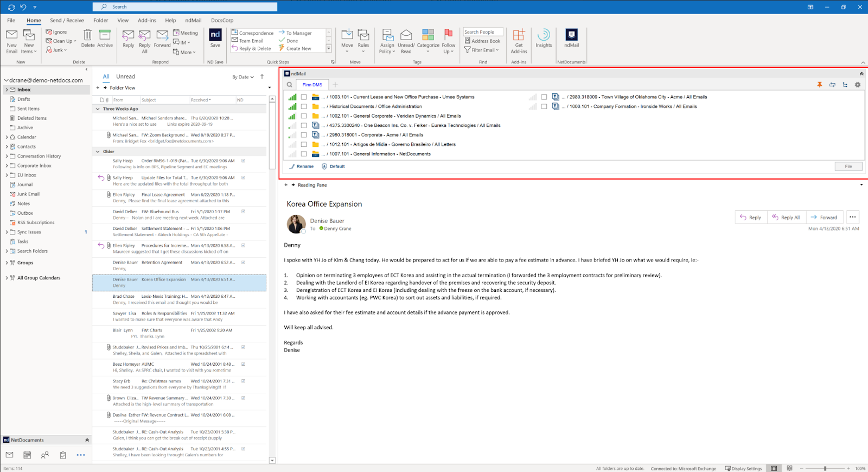
Task: Switch to People view in bottom navigation
Action: click(x=45, y=455)
